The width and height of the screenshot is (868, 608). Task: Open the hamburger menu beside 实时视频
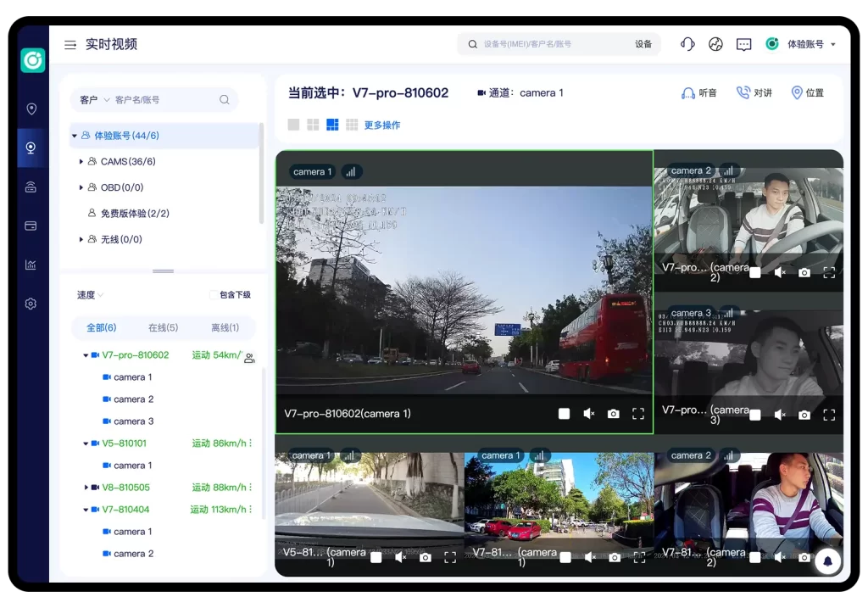point(70,44)
